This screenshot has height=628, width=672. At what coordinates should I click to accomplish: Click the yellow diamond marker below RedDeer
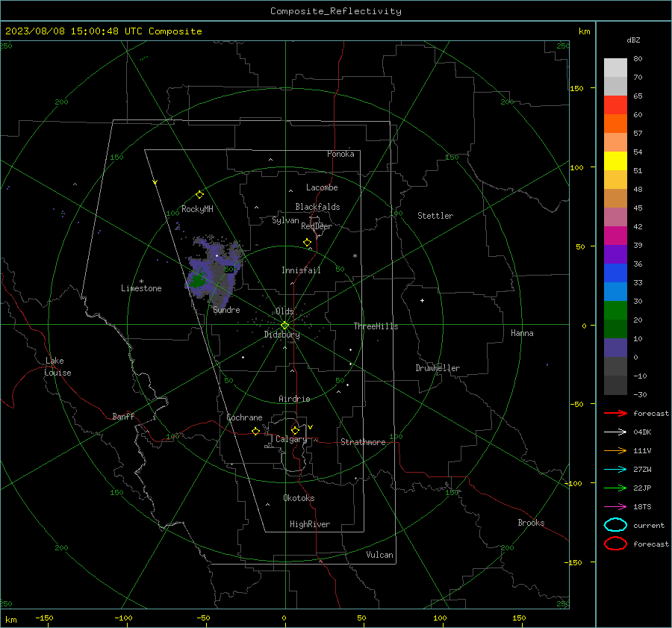(307, 243)
